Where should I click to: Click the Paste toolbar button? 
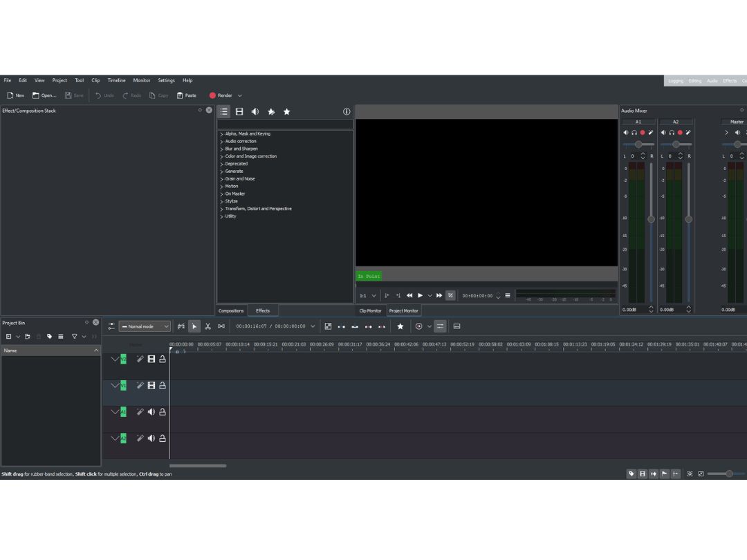point(186,95)
